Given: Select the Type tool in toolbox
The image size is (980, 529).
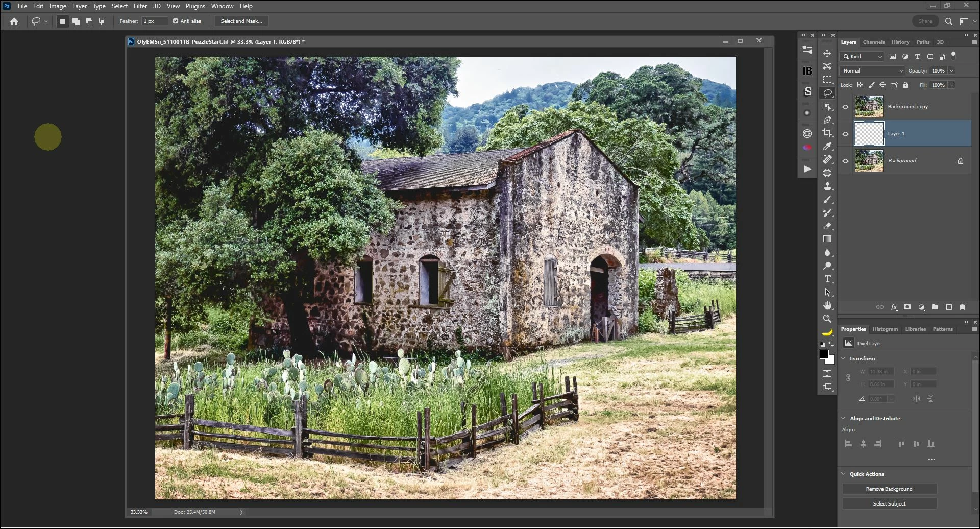Looking at the screenshot, I should click(827, 279).
